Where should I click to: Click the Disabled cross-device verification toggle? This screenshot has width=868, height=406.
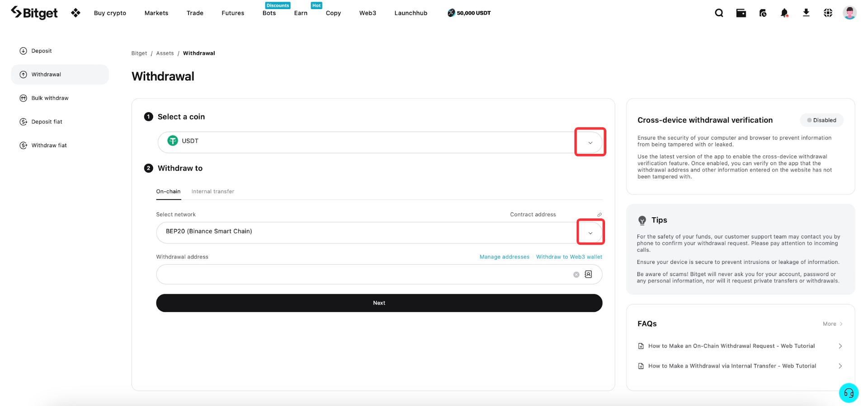(x=822, y=120)
